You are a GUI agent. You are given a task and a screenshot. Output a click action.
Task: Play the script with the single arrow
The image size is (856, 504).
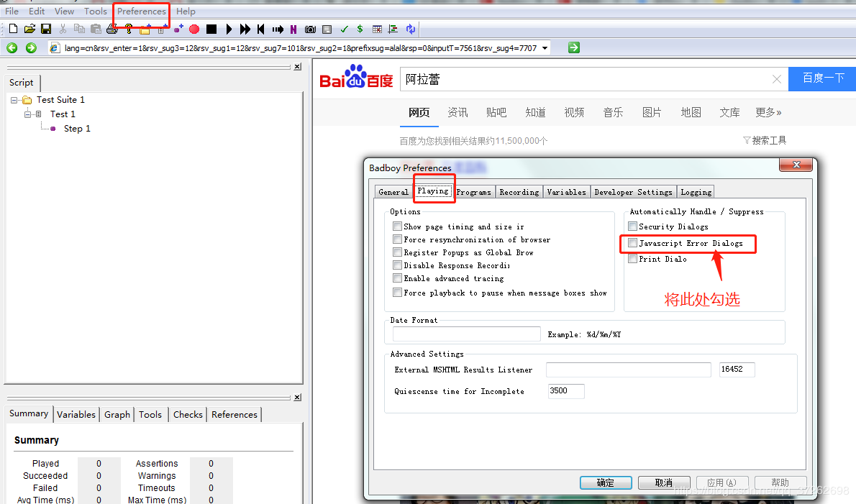(229, 29)
